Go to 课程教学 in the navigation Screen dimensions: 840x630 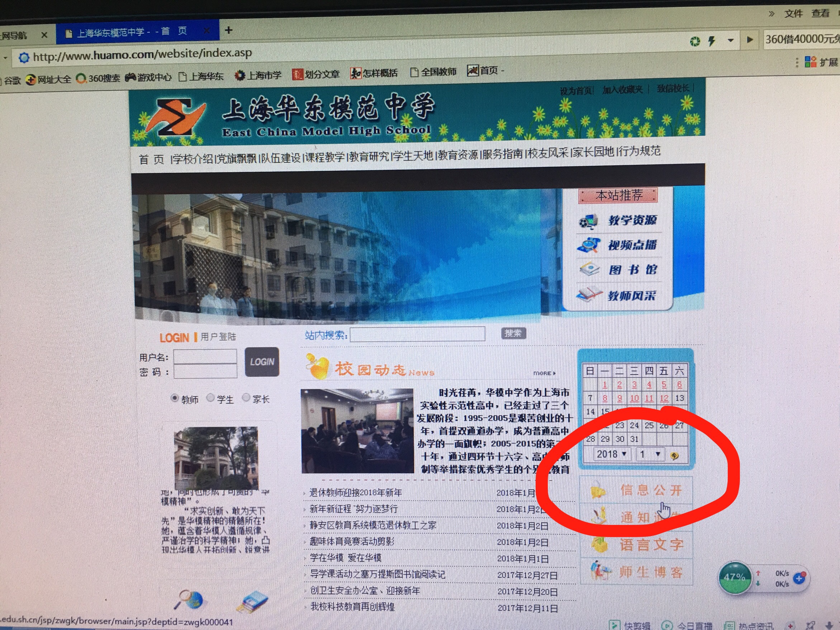click(x=325, y=157)
